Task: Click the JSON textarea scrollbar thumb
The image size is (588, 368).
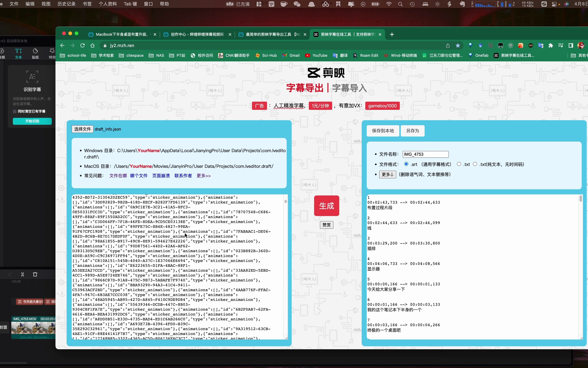Action: click(x=285, y=201)
